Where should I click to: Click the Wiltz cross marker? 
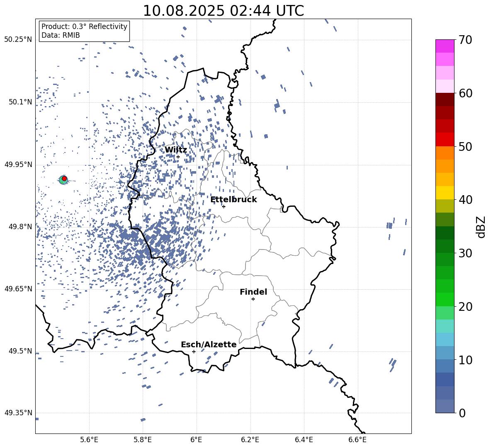point(178,157)
